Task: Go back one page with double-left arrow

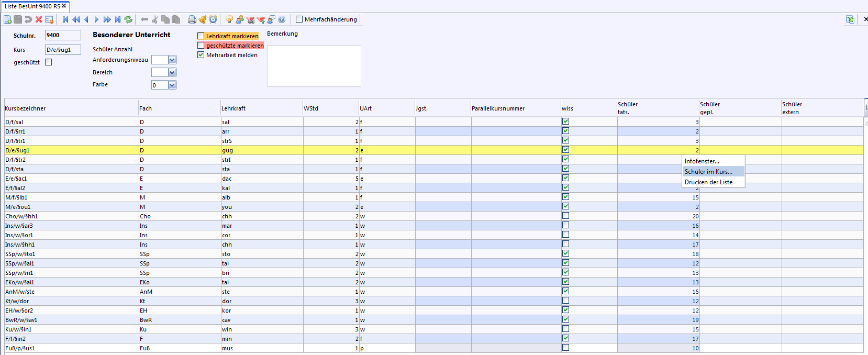Action: tap(76, 19)
